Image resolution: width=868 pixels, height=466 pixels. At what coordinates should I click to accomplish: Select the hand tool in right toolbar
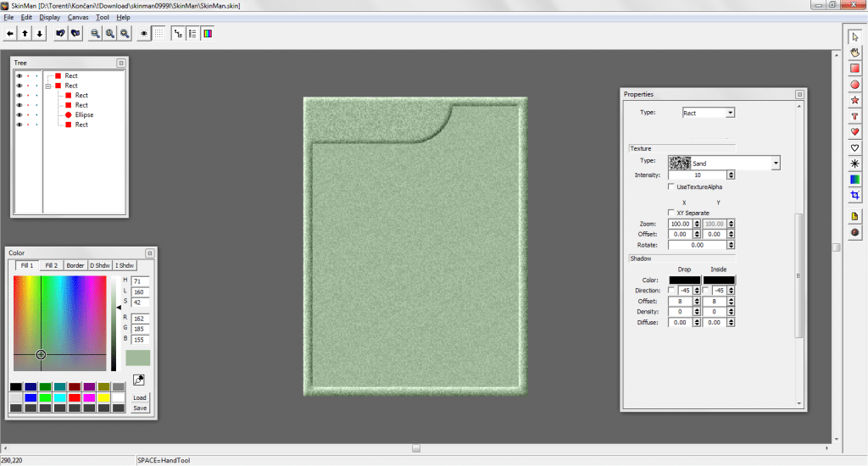[x=855, y=52]
